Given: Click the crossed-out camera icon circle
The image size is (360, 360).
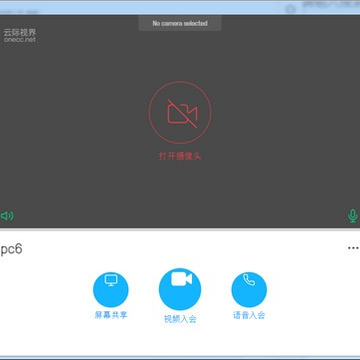Looking at the screenshot, I should (x=180, y=113).
